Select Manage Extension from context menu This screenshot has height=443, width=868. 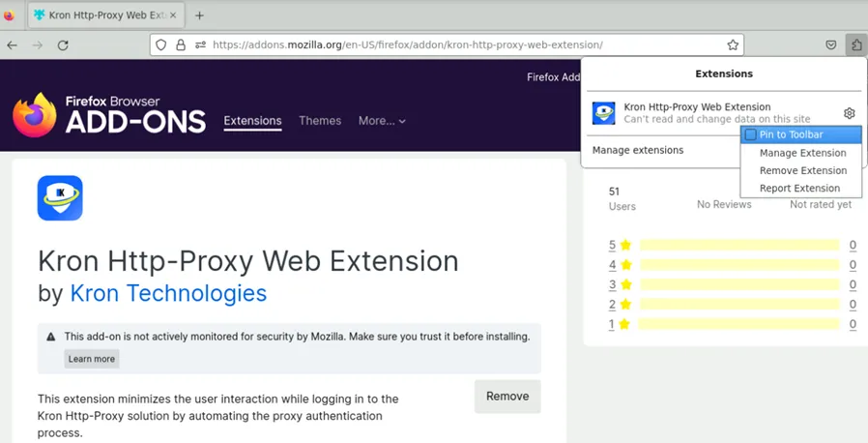pyautogui.click(x=801, y=153)
